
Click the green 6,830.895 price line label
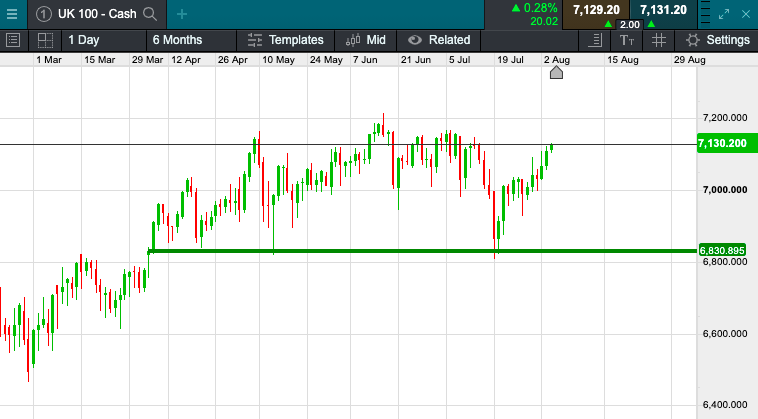(x=723, y=250)
